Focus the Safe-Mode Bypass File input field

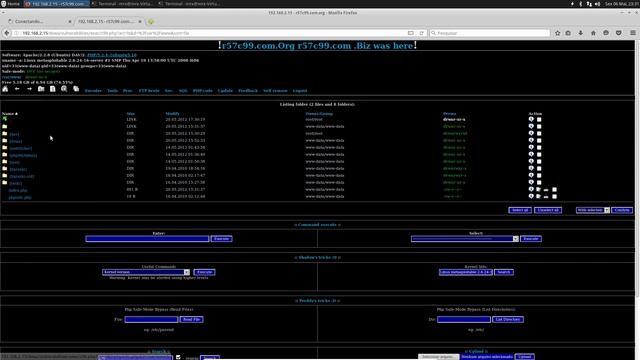coord(151,320)
